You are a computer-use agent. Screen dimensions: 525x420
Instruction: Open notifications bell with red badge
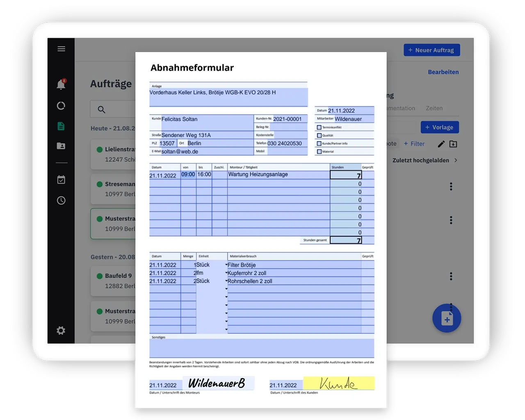click(61, 84)
